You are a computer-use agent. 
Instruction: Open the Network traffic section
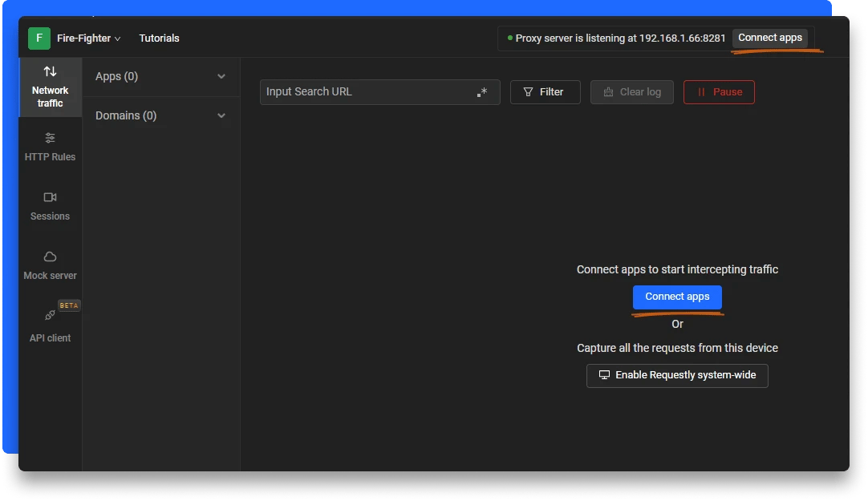50,87
